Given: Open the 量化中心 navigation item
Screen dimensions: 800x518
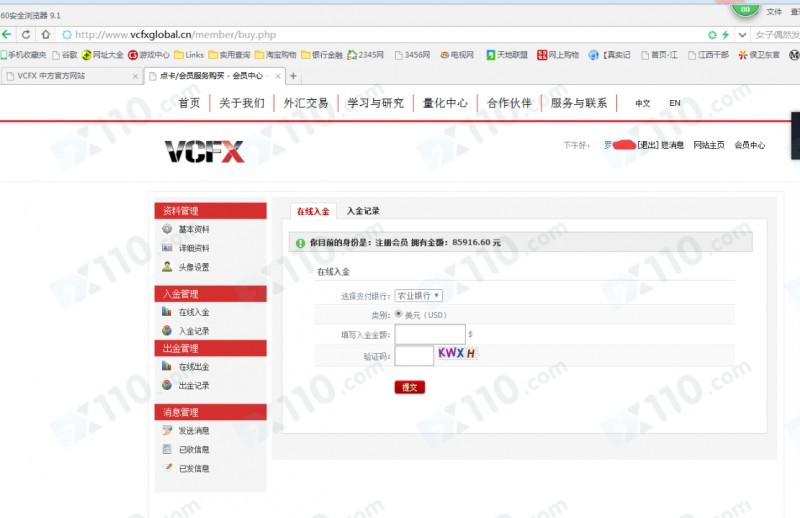Looking at the screenshot, I should (x=445, y=103).
